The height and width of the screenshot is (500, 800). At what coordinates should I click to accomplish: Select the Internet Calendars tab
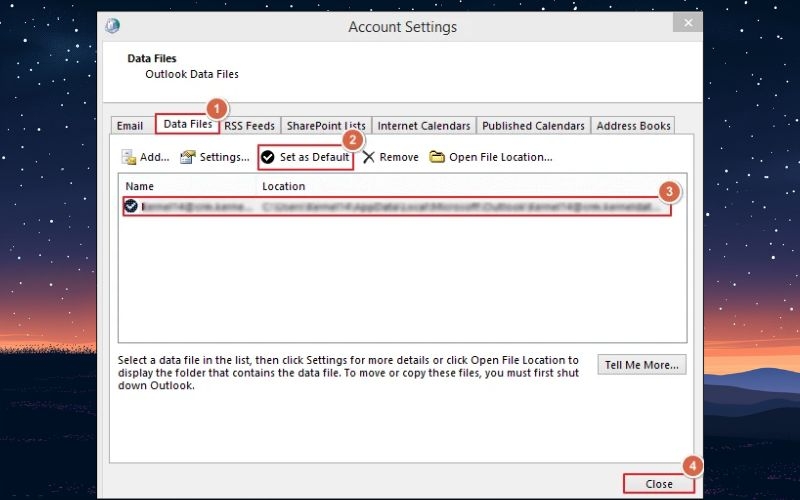[x=424, y=126]
